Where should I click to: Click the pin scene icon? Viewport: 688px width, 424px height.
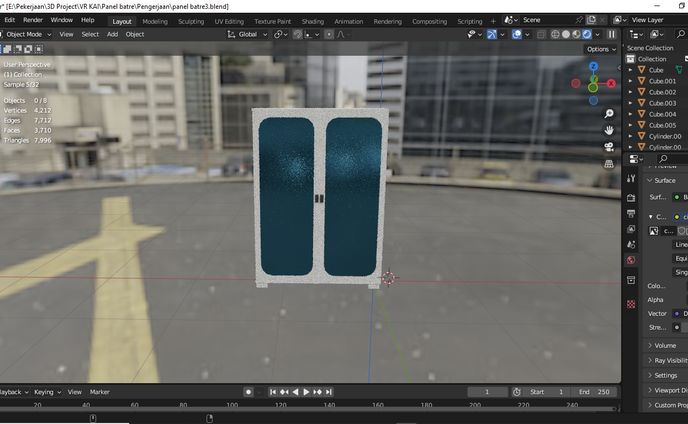tap(579, 20)
